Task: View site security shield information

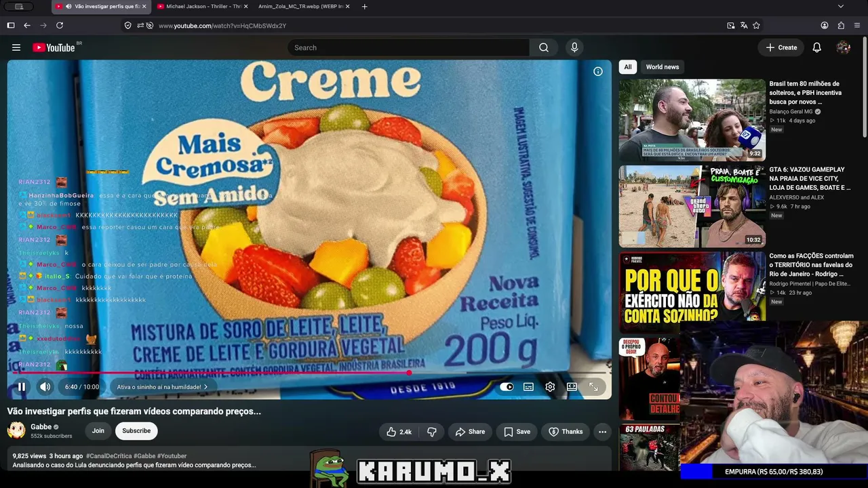Action: point(127,26)
